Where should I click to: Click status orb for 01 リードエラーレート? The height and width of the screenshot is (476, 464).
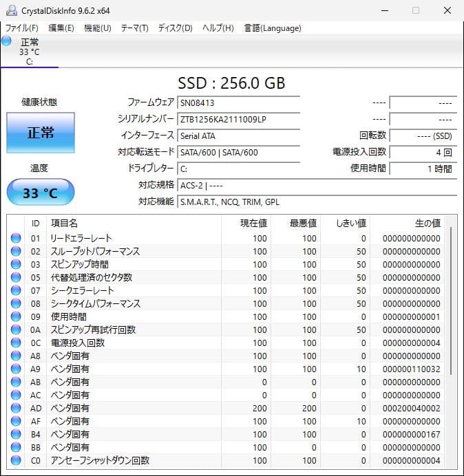click(16, 238)
